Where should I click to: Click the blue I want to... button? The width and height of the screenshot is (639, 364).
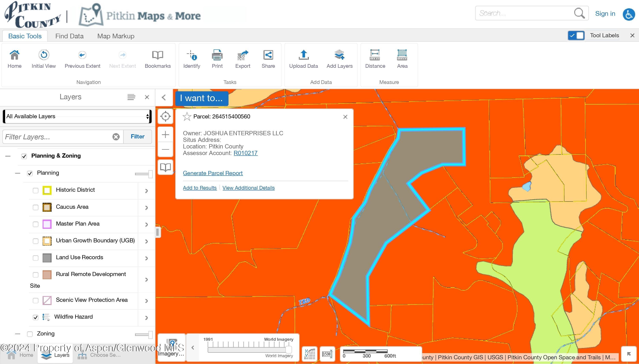(x=201, y=98)
